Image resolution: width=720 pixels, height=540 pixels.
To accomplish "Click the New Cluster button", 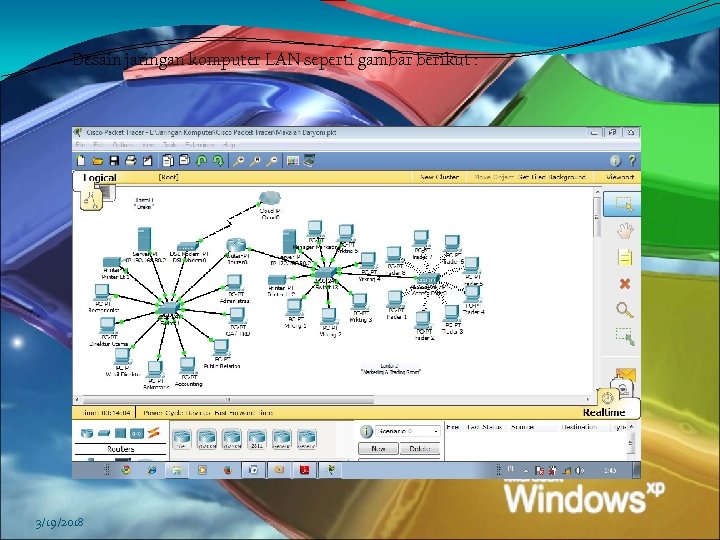I will pos(439,177).
